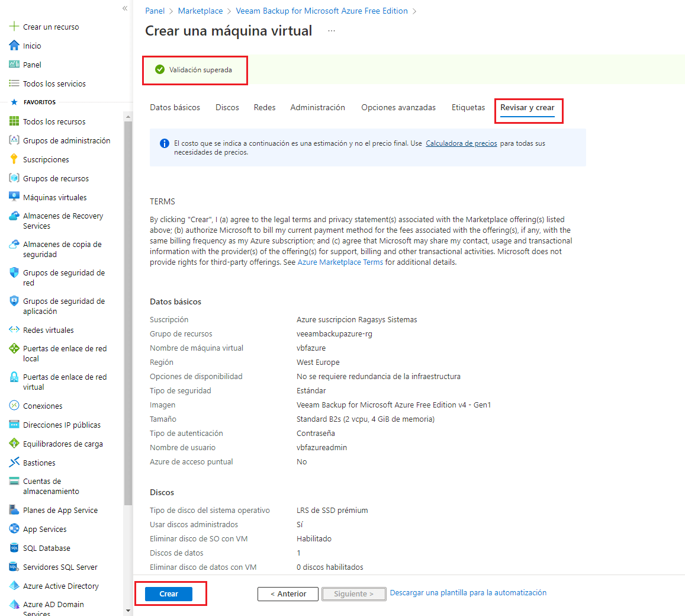Select the Standard B2s size value
This screenshot has width=685, height=616.
click(x=365, y=419)
